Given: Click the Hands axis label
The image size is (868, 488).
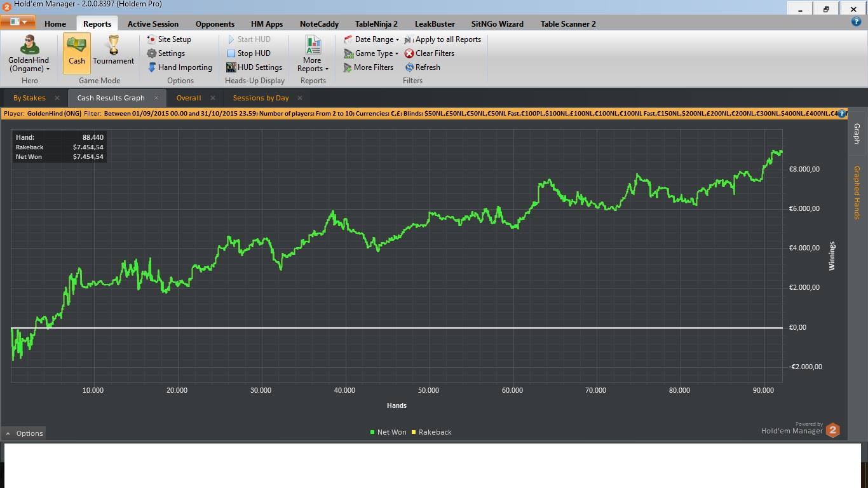Looking at the screenshot, I should click(x=397, y=405).
